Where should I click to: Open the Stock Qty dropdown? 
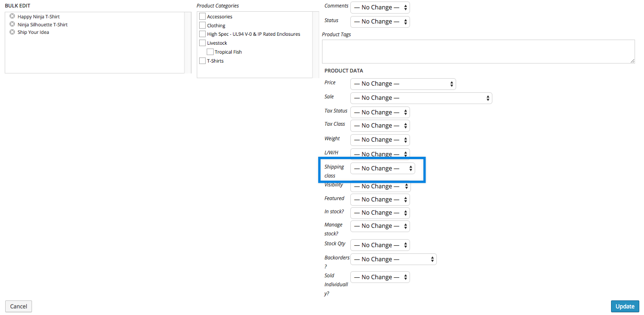379,245
